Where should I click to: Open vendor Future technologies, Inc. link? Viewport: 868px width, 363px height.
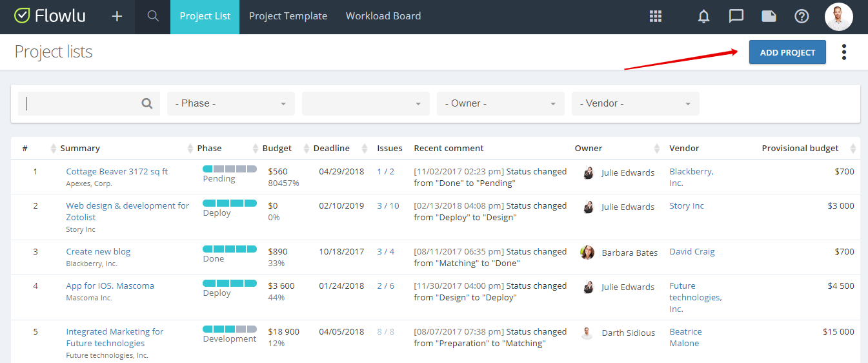coord(696,298)
